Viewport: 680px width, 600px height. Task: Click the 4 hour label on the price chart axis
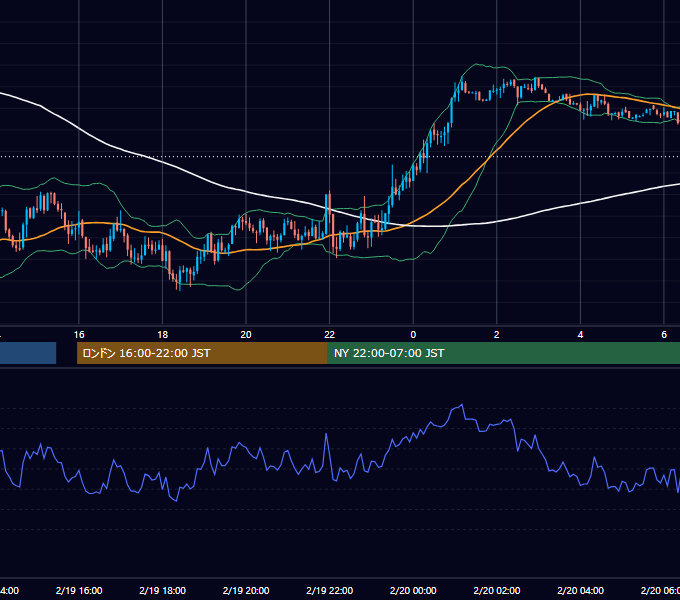[580, 335]
